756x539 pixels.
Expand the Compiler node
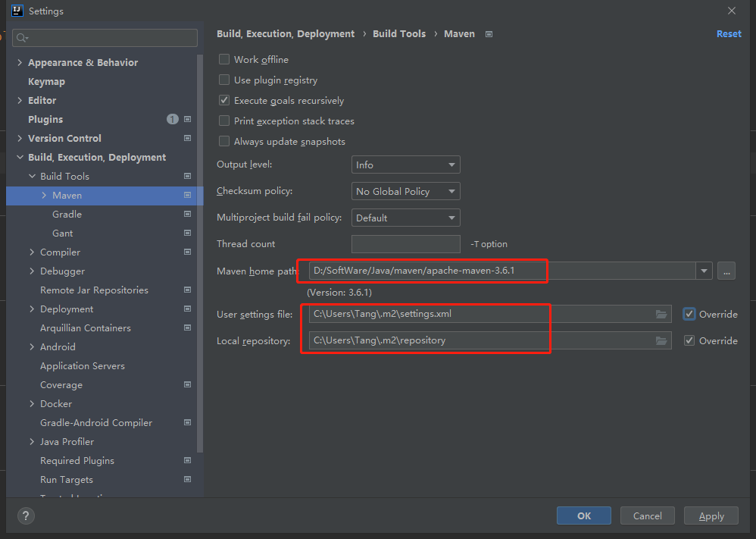[x=32, y=252]
